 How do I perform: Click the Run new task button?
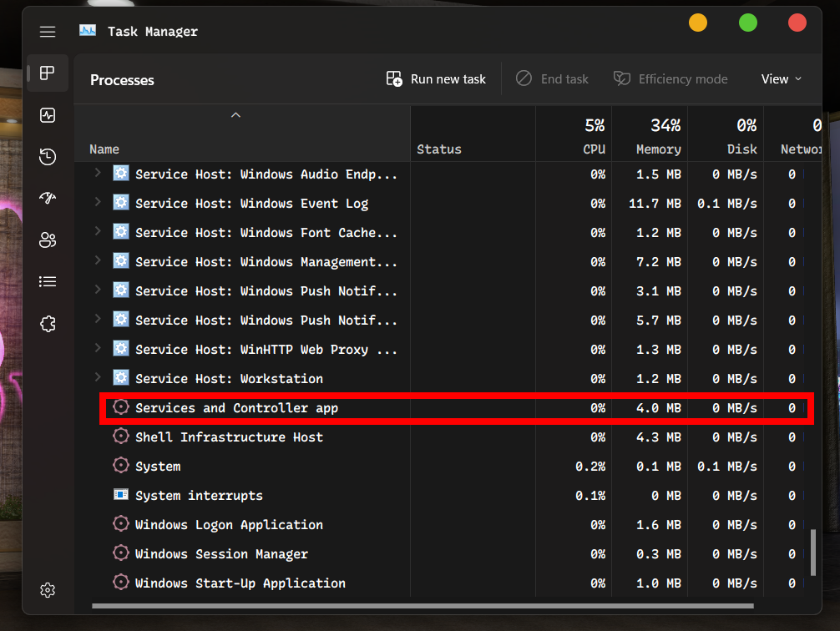(436, 78)
